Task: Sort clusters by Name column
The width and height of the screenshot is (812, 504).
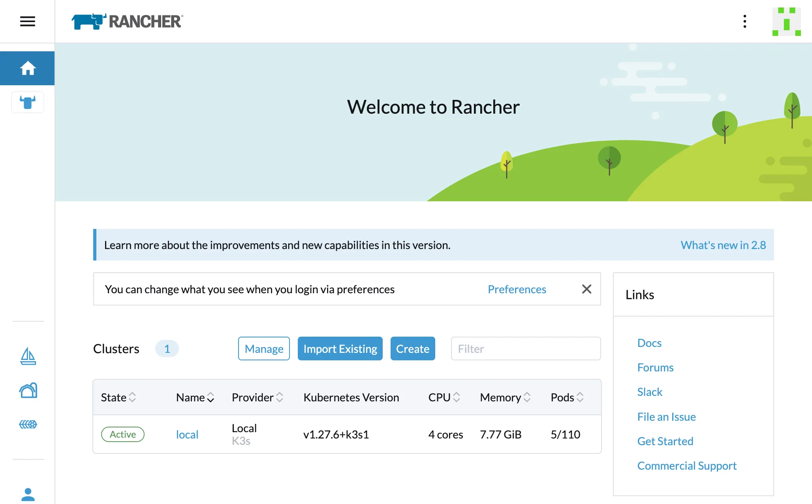Action: pyautogui.click(x=195, y=397)
